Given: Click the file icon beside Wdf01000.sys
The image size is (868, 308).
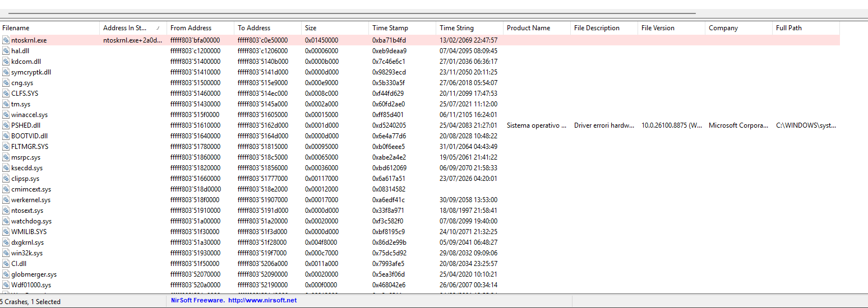Looking at the screenshot, I should pos(6,285).
